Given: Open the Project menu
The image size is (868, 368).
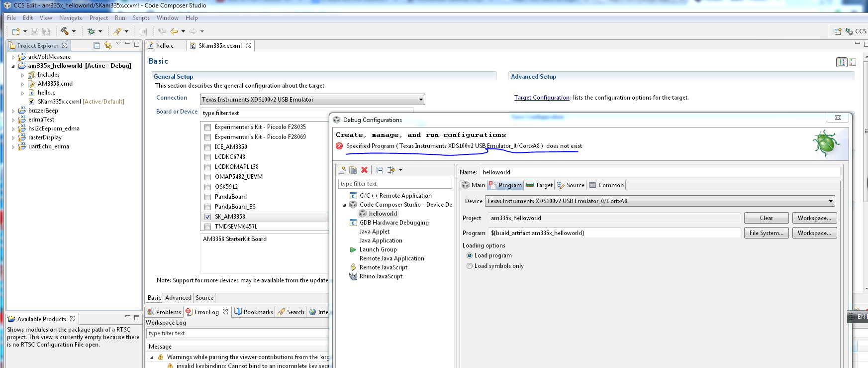Looking at the screenshot, I should tap(98, 18).
